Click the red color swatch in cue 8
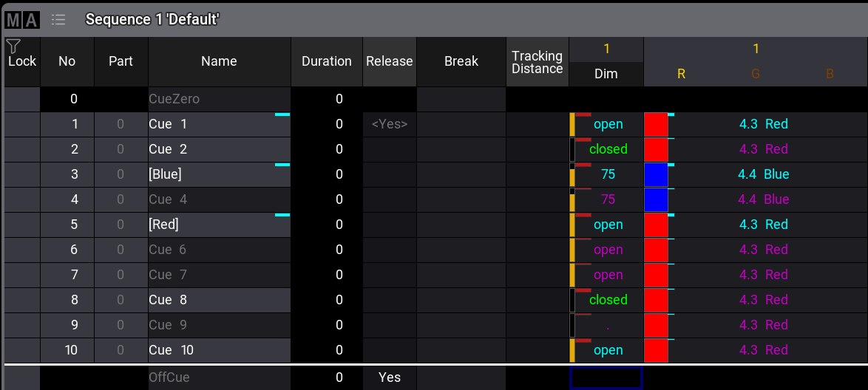 656,300
